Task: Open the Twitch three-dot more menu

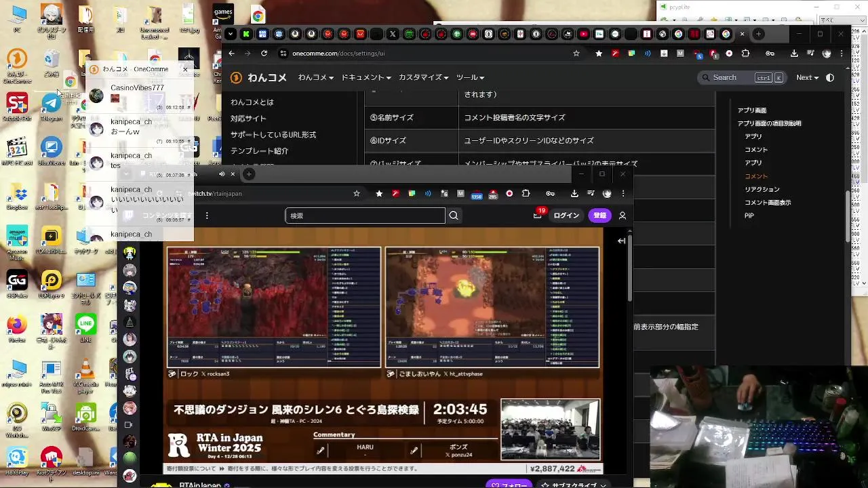Action: coord(207,216)
